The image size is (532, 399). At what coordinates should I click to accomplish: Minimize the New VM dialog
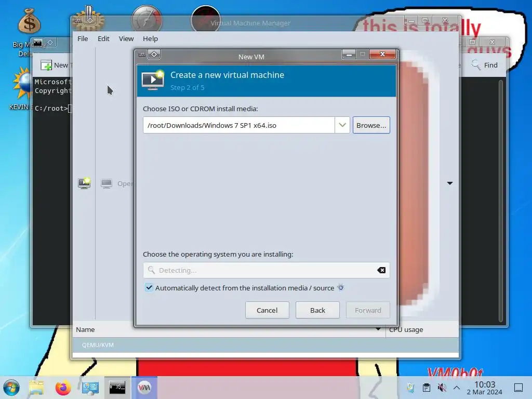click(x=349, y=54)
